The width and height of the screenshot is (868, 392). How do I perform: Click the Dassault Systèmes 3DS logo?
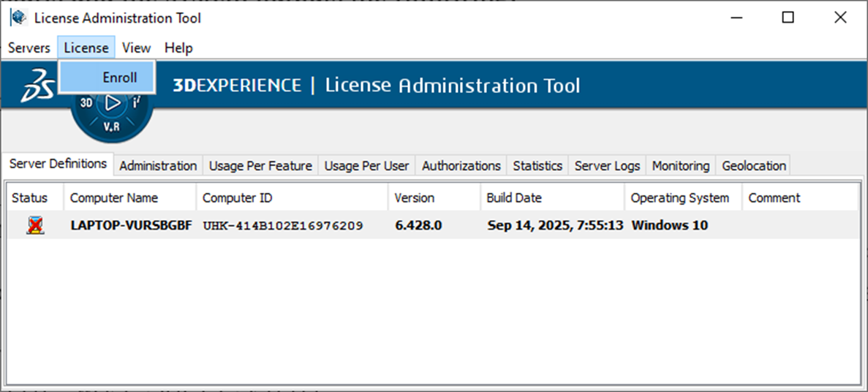[x=37, y=86]
